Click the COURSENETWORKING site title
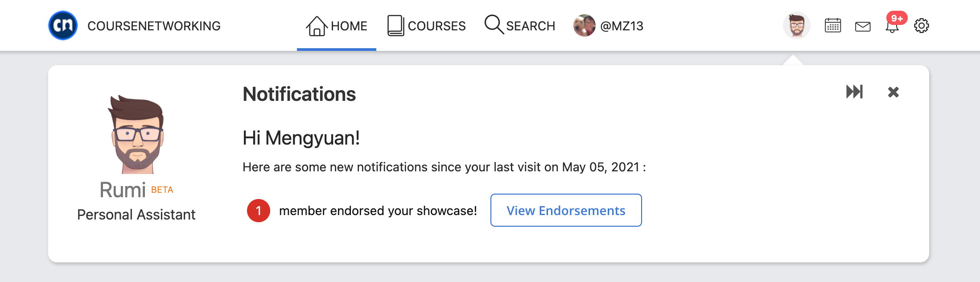 click(x=154, y=26)
